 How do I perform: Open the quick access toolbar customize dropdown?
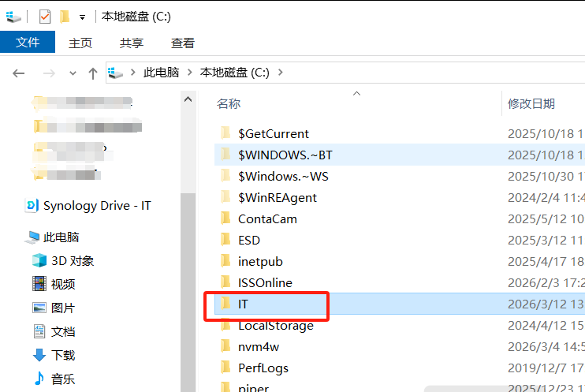click(82, 17)
